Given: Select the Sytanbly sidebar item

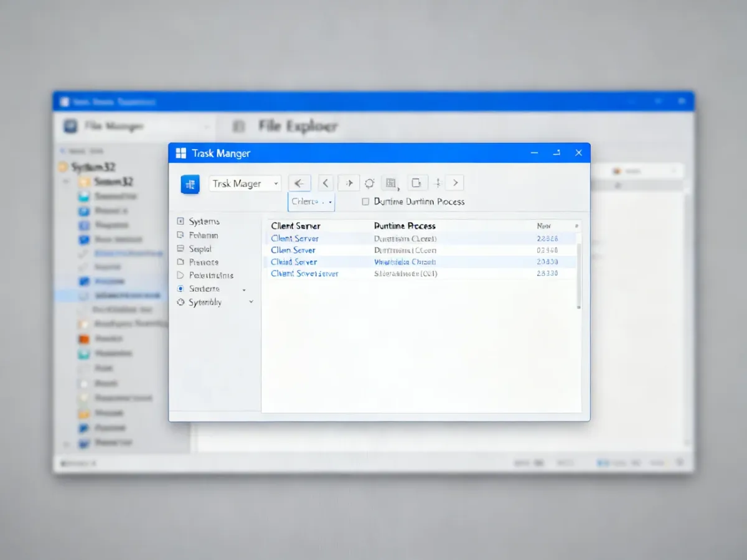Looking at the screenshot, I should tap(199, 302).
